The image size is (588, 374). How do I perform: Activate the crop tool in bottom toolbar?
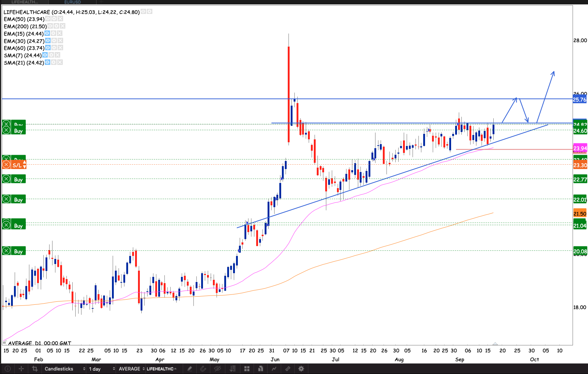(x=35, y=369)
